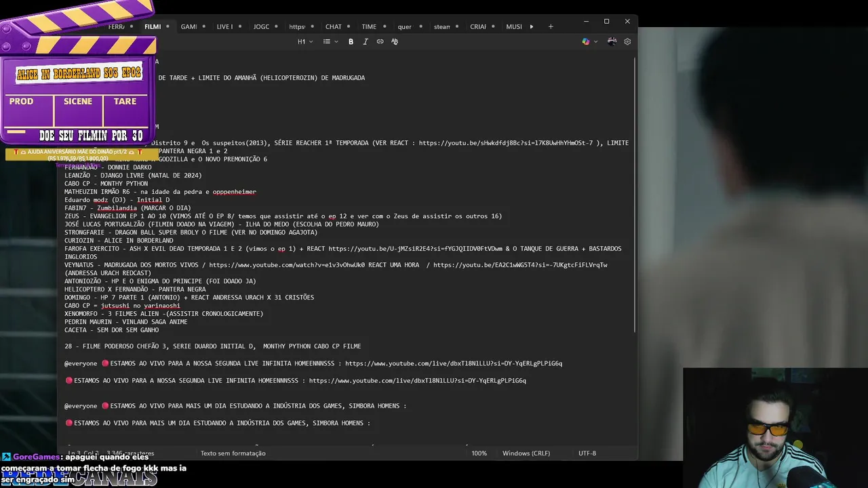Open the Copilot menu in Notepad

(586, 41)
